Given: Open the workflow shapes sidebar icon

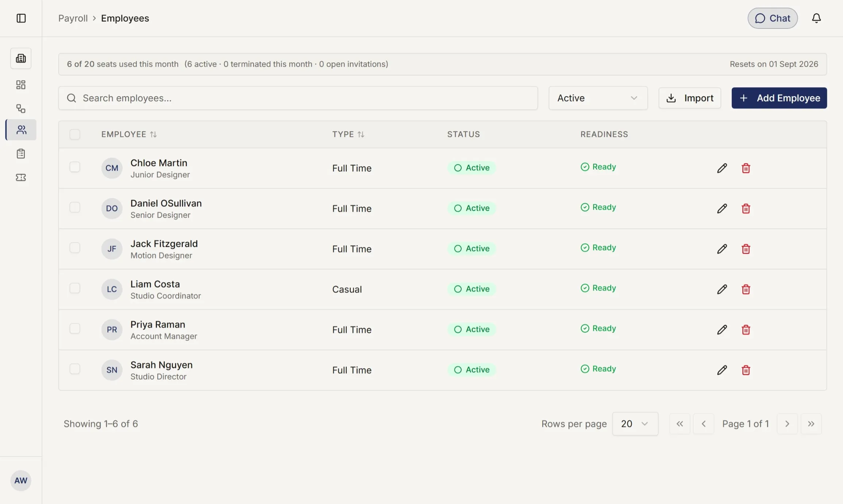Looking at the screenshot, I should click(21, 108).
